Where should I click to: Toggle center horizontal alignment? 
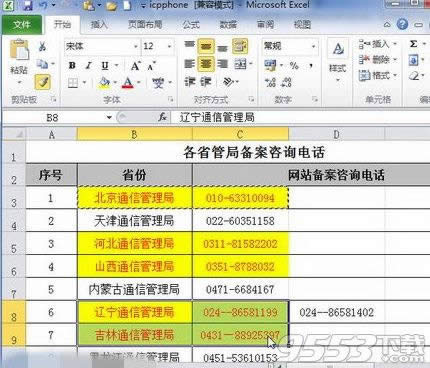206,64
